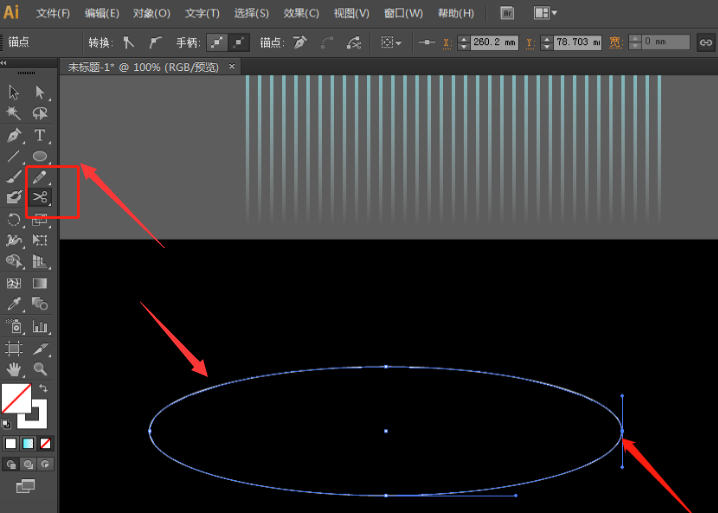Open the 选择(S) menu
The image size is (718, 513).
click(x=251, y=13)
